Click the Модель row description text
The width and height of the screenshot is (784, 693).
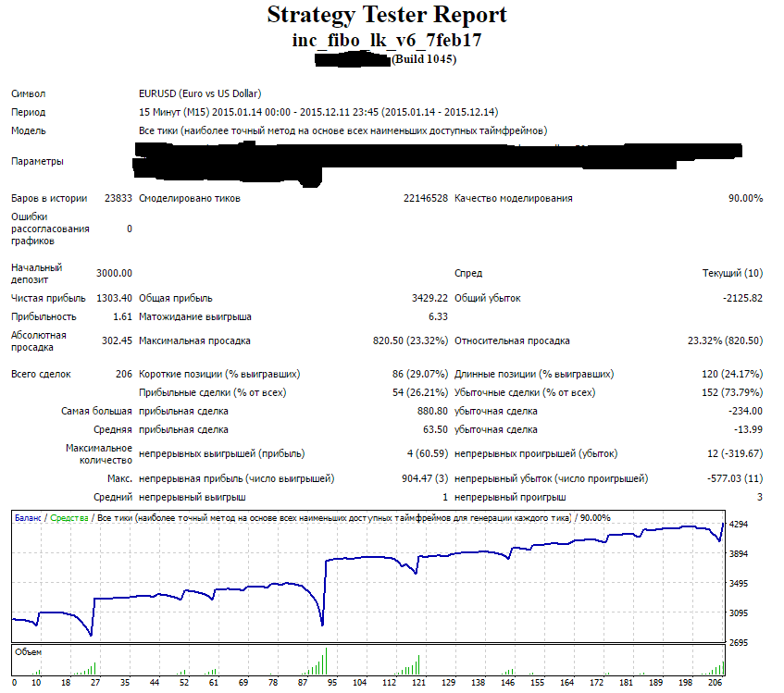343,130
